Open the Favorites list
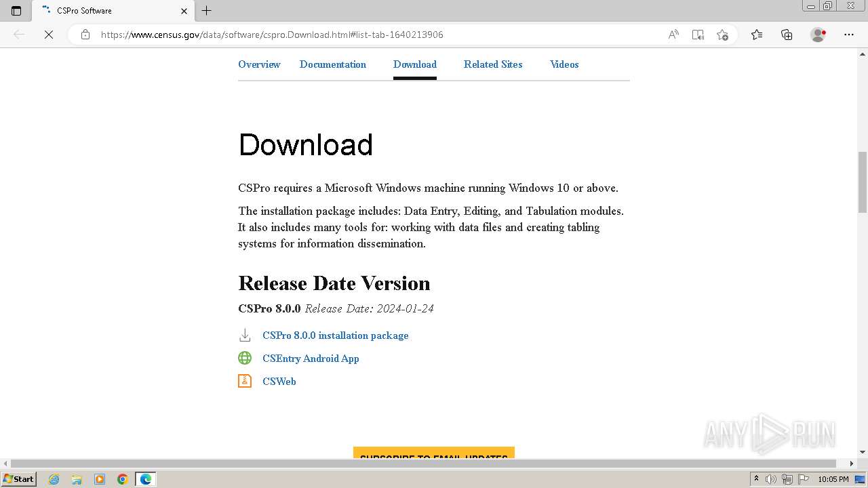868x488 pixels. 757,35
